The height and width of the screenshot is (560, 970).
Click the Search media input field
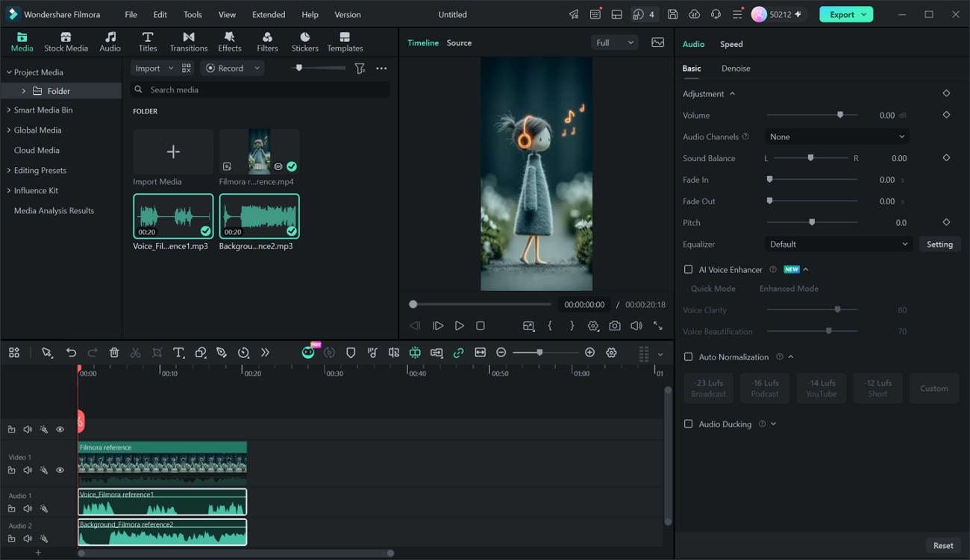pyautogui.click(x=260, y=89)
